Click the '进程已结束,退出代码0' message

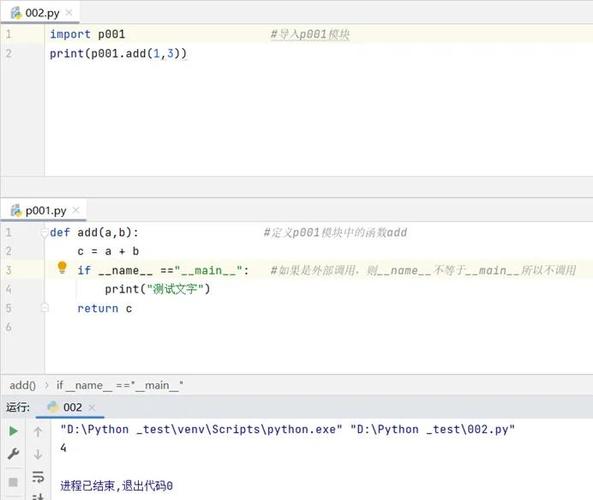pyautogui.click(x=116, y=486)
